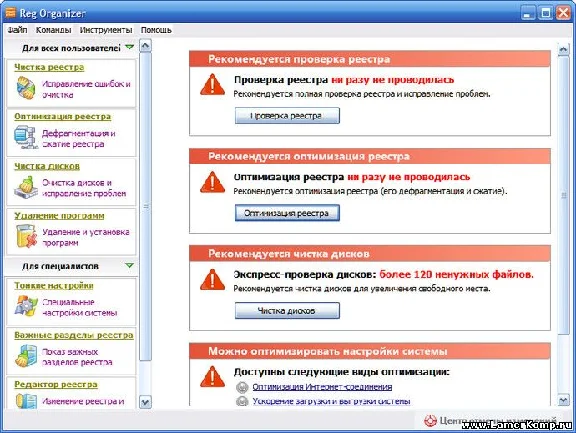576x433 pixels.
Task: Open Ускорение загрузки и выгрузки системы link
Action: [331, 401]
